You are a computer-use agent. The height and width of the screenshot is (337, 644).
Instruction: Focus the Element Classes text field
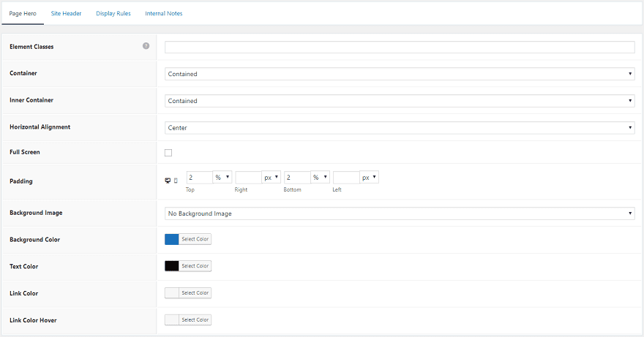click(400, 47)
